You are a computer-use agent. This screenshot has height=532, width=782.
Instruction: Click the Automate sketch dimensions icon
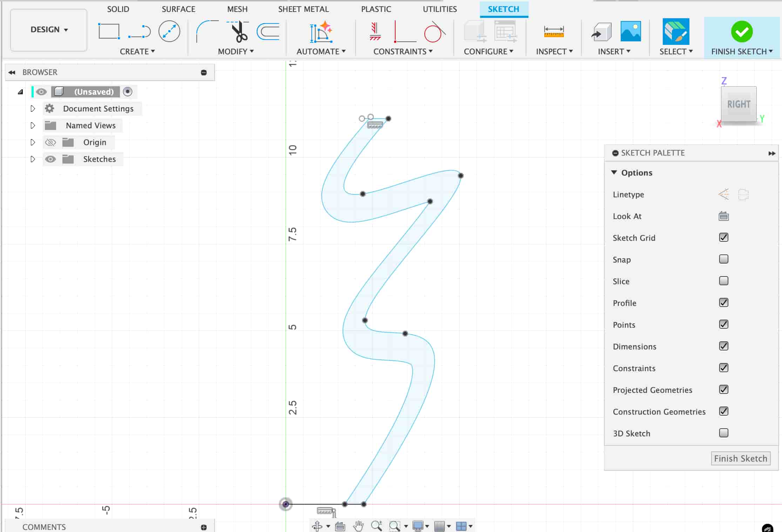point(321,31)
